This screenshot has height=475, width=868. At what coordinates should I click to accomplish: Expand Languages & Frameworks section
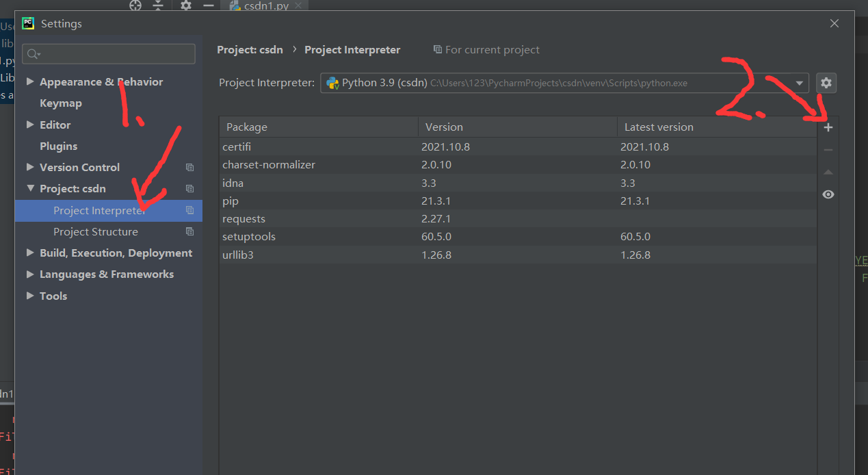coord(30,274)
